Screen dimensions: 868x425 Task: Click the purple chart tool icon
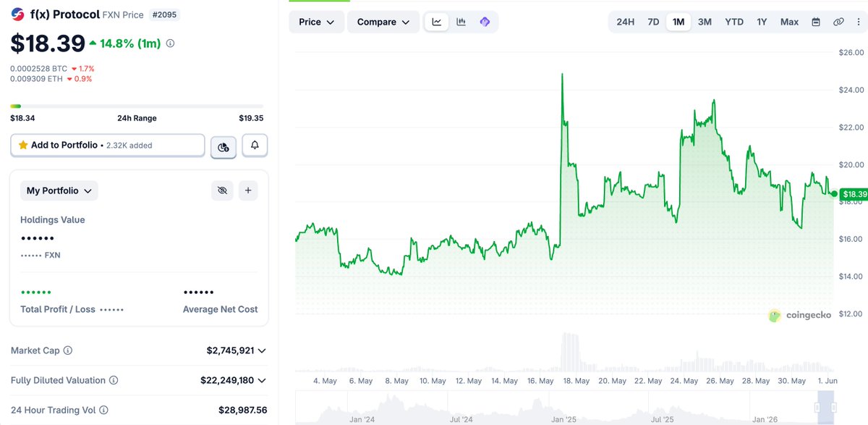[485, 22]
